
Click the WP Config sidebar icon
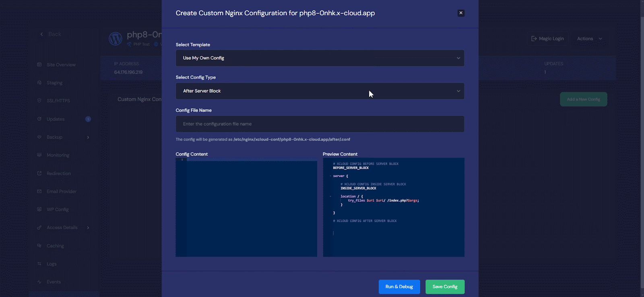pos(39,209)
